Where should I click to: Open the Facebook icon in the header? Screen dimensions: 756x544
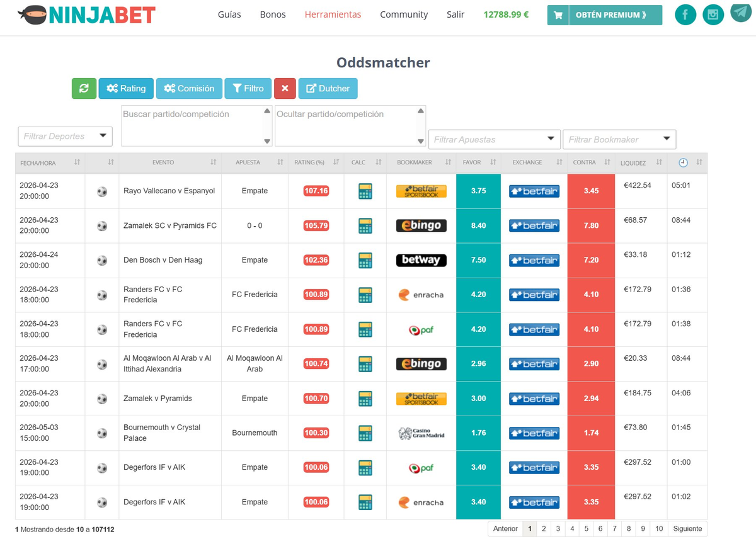685,14
